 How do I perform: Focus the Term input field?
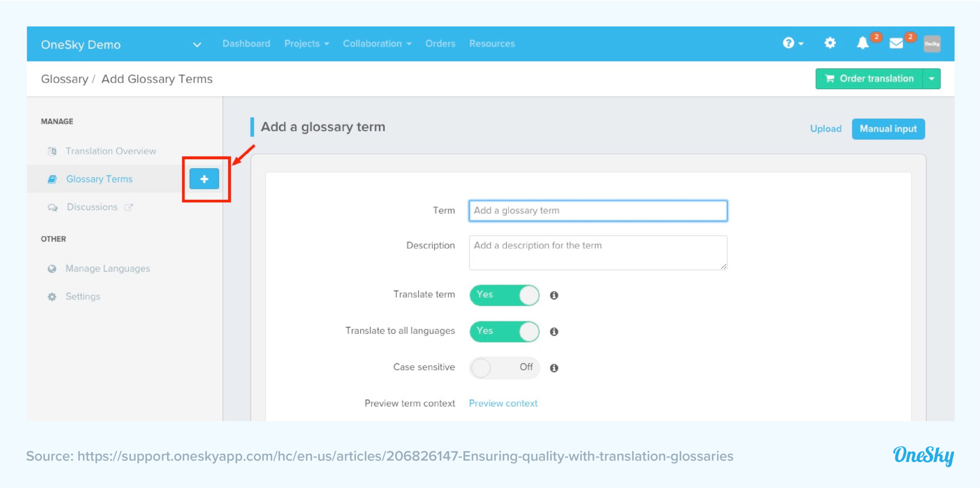(598, 211)
